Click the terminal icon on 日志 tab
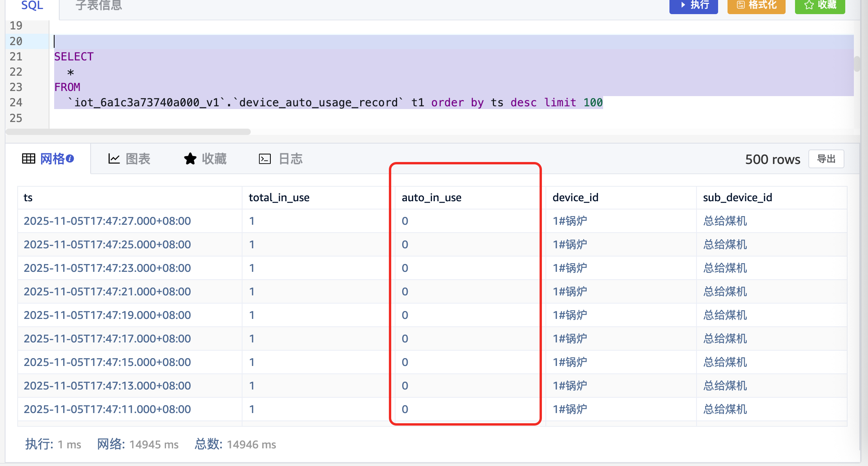 pyautogui.click(x=265, y=159)
